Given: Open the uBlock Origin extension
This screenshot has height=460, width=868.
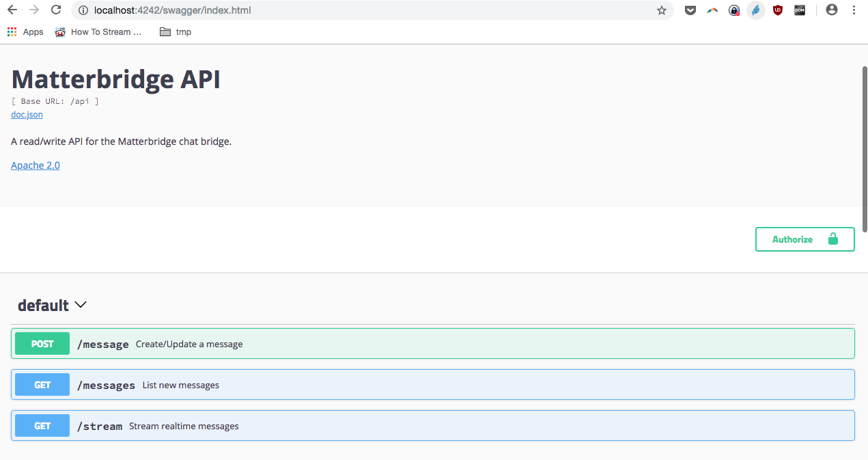Looking at the screenshot, I should tap(778, 10).
